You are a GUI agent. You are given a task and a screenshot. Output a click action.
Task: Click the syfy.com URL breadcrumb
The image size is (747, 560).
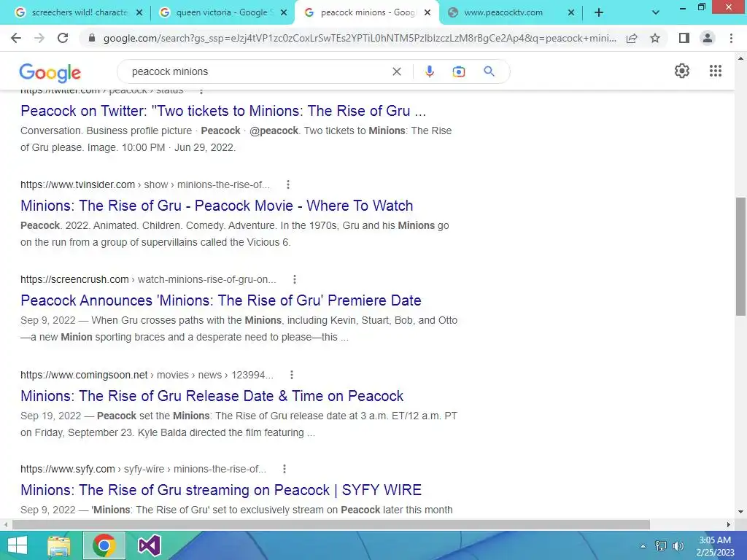tap(143, 469)
